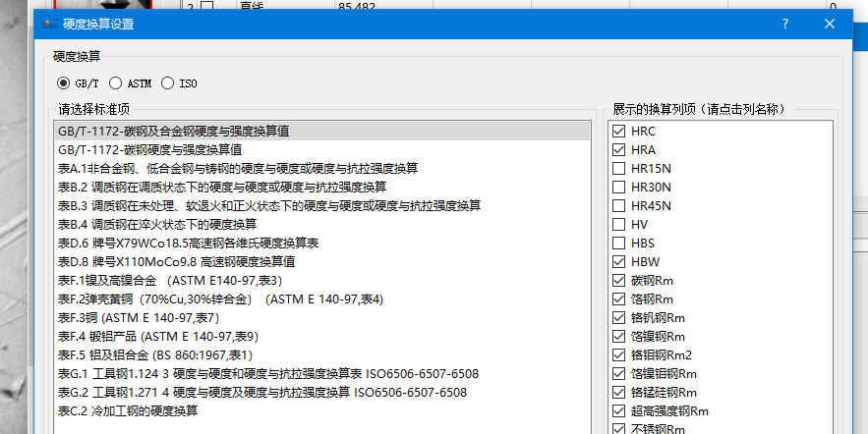Screen dimensions: 868x434
Task: Click the dialog title bar app icon
Action: [x=50, y=24]
